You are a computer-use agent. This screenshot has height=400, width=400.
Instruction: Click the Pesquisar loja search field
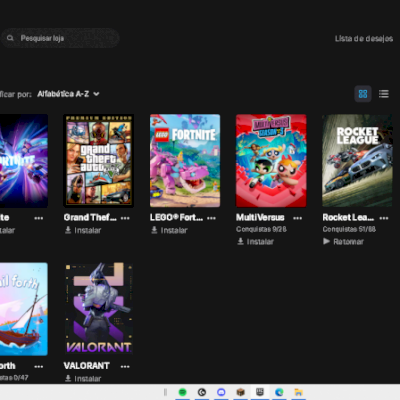click(x=60, y=38)
